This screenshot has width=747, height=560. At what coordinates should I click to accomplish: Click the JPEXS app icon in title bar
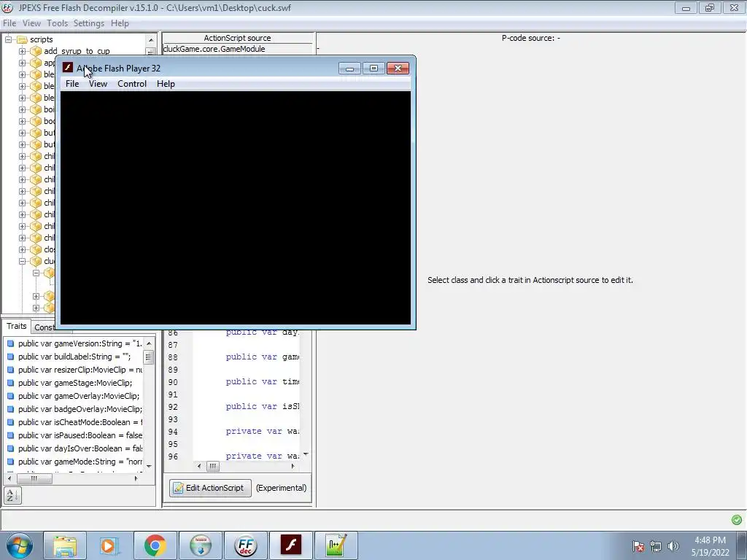[7, 7]
